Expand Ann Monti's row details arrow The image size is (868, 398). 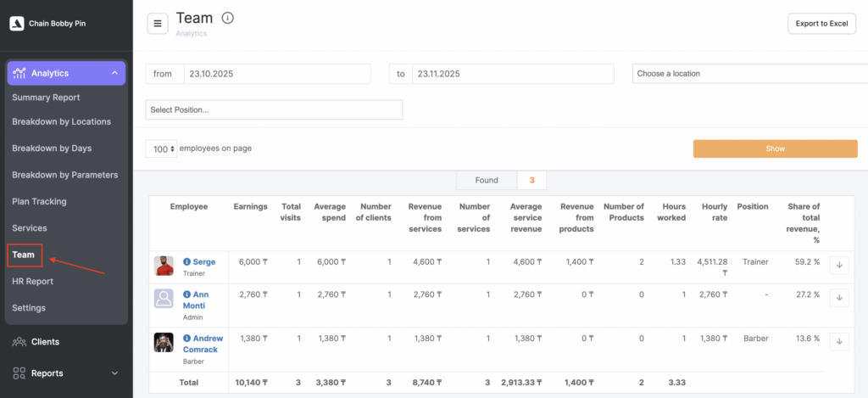(837, 298)
